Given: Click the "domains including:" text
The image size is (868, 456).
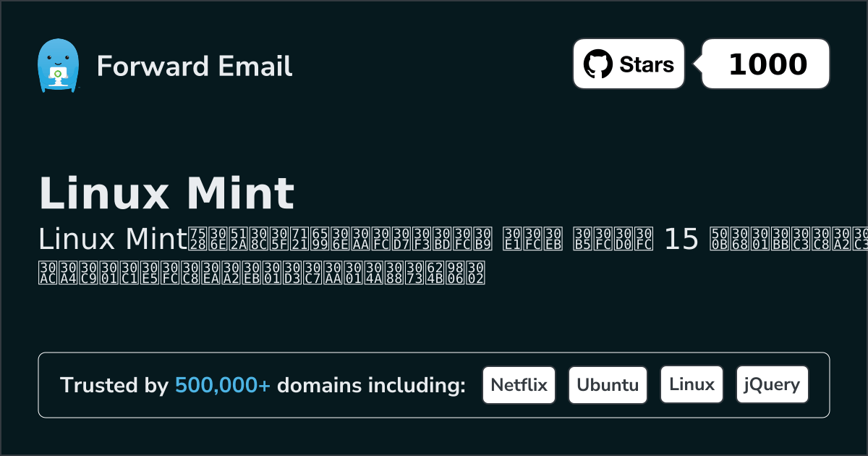Looking at the screenshot, I should tap(371, 386).
